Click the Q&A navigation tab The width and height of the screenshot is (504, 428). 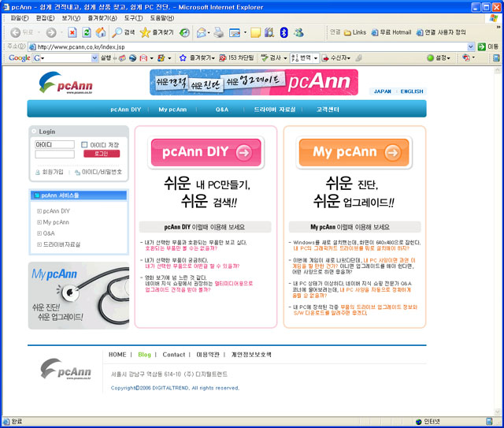pyautogui.click(x=222, y=110)
